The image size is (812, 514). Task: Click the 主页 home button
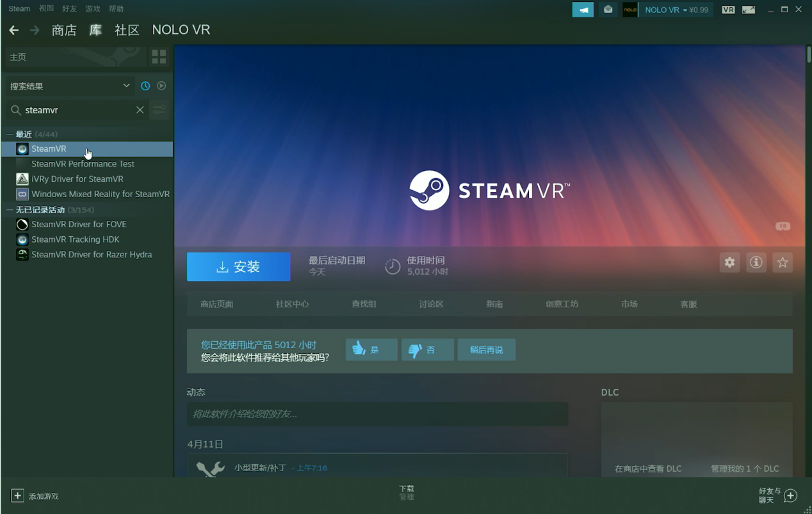pyautogui.click(x=75, y=57)
